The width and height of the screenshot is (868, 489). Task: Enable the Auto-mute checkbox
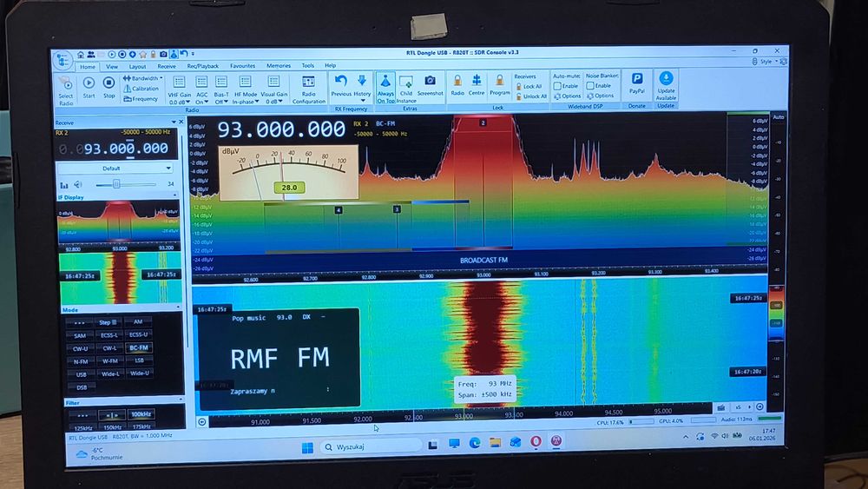[557, 86]
